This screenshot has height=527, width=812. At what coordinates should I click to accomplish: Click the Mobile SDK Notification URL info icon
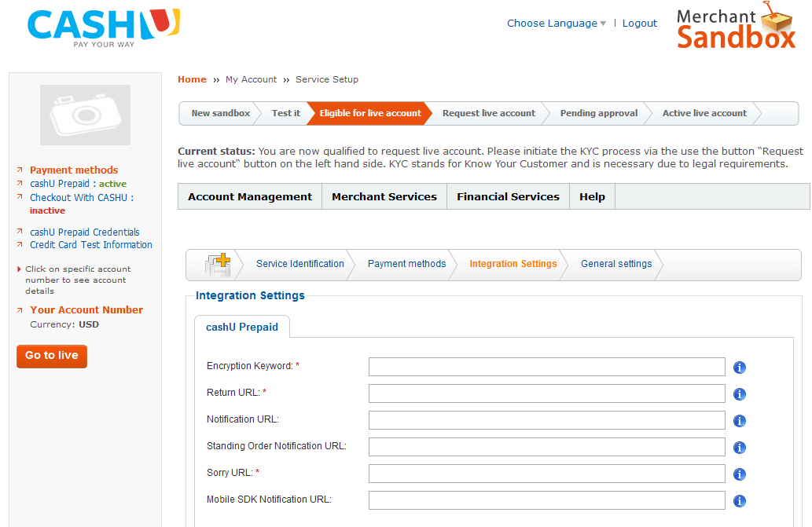(740, 500)
